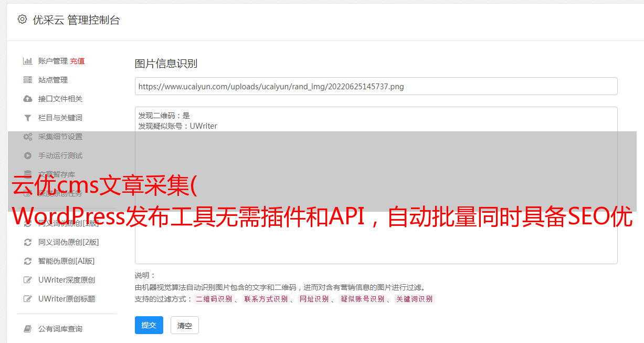The width and height of the screenshot is (644, 343).
Task: Click the 清空 button
Action: point(185,325)
